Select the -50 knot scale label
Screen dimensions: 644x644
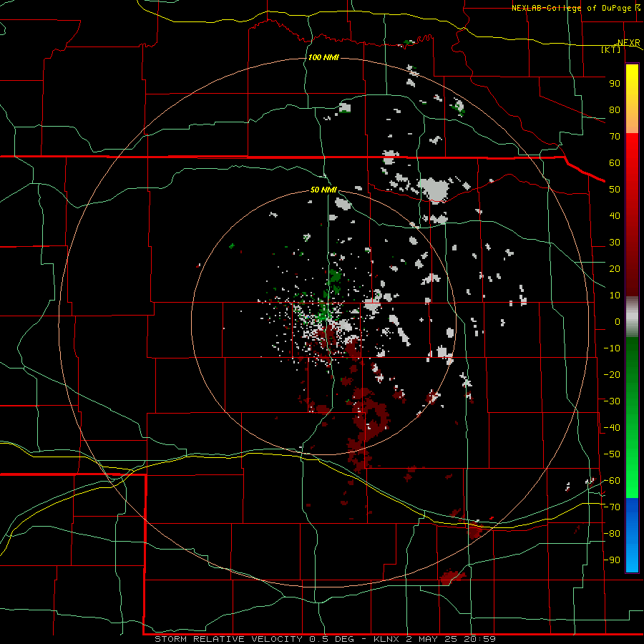tap(612, 454)
